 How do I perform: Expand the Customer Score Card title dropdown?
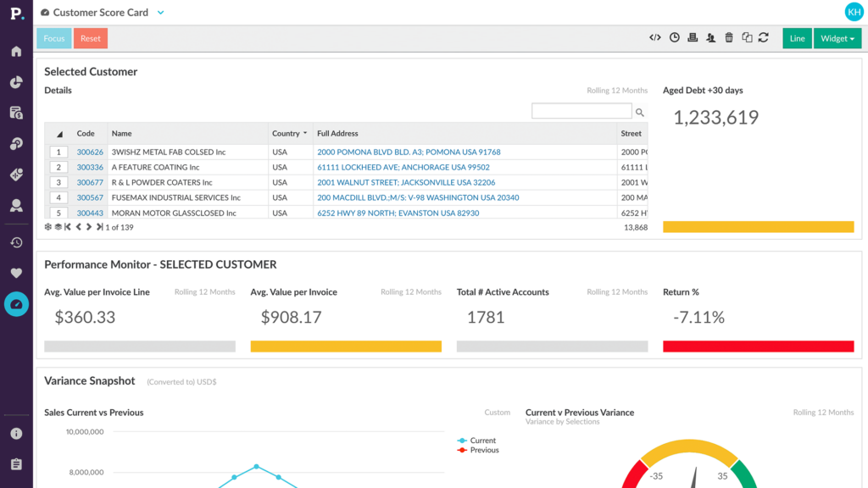coord(160,12)
